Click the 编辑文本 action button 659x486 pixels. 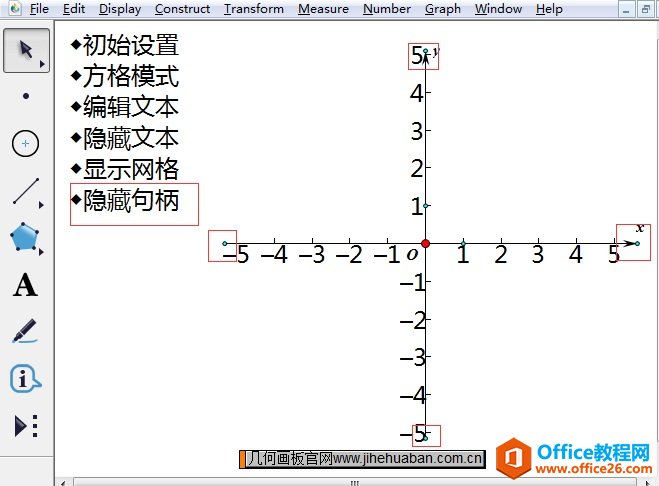pos(125,107)
